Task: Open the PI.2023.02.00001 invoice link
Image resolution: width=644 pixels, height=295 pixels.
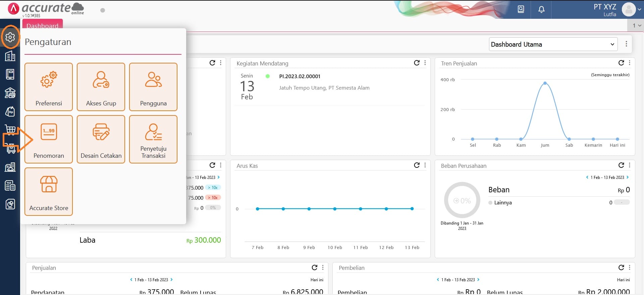Action: [x=300, y=76]
